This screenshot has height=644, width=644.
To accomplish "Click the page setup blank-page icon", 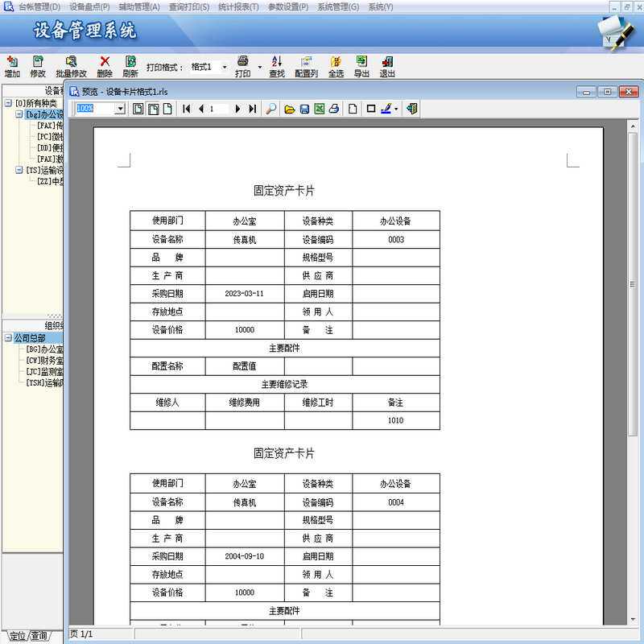I will (353, 109).
